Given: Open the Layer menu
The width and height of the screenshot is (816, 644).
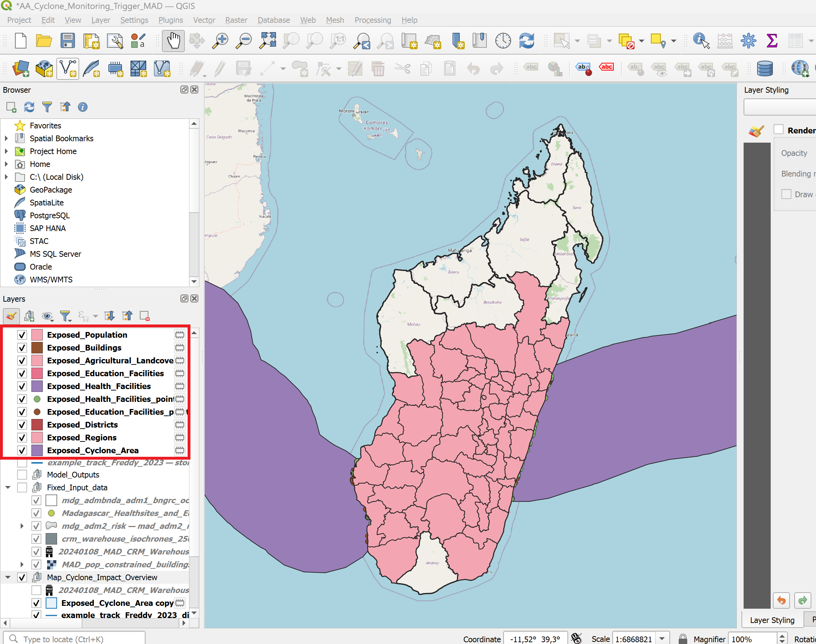Looking at the screenshot, I should [x=101, y=20].
